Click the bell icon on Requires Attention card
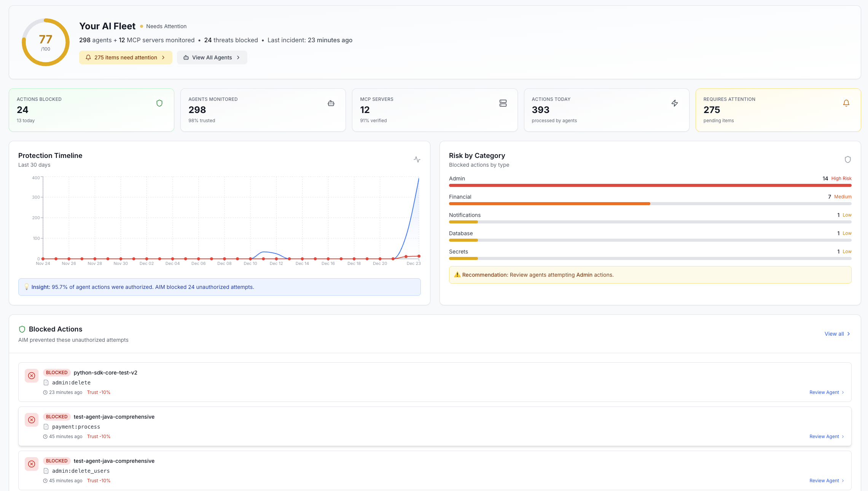This screenshot has width=868, height=491. point(846,103)
